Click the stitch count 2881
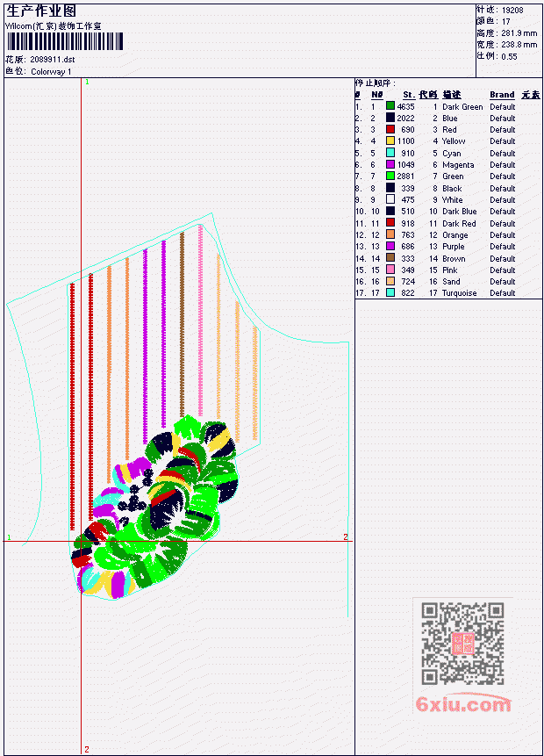 (x=405, y=176)
